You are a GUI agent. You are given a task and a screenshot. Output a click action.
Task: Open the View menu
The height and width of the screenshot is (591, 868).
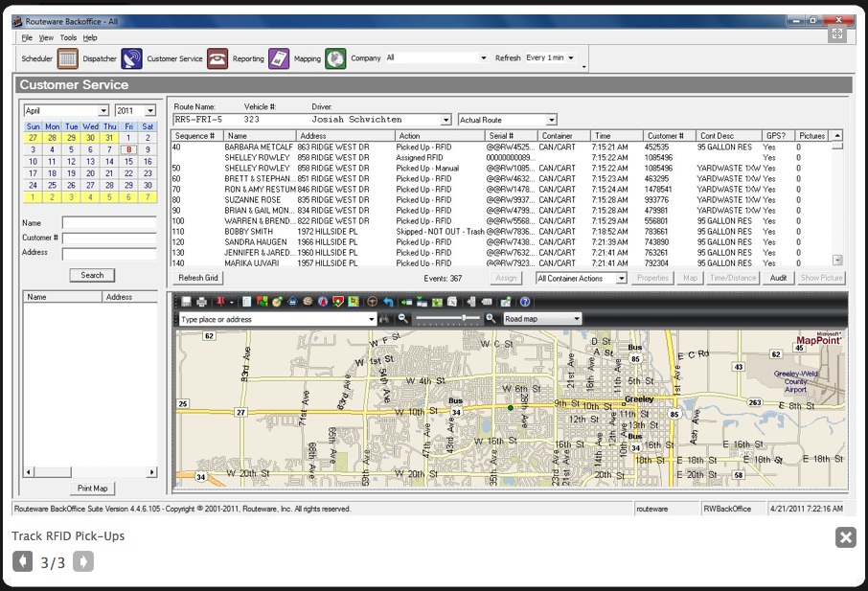(x=46, y=37)
